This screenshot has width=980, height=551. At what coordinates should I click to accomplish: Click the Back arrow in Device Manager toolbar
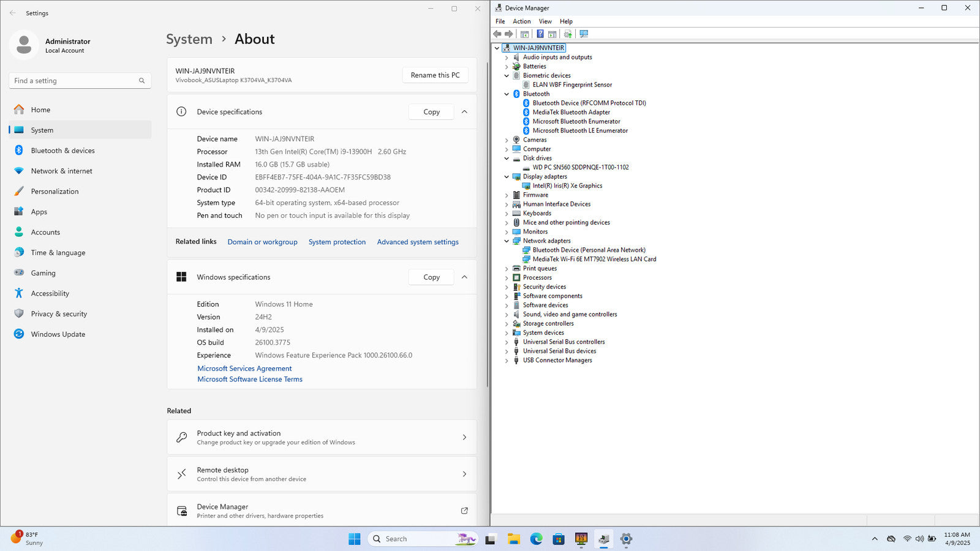click(497, 34)
